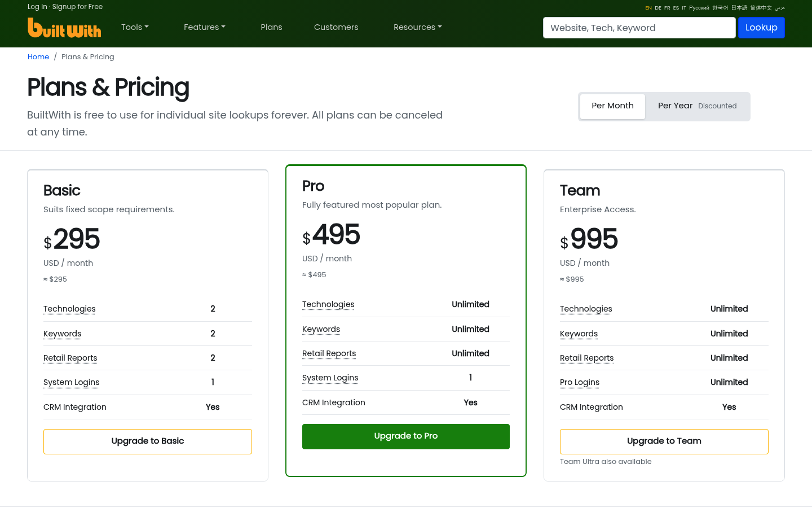812x508 pixels.
Task: Change site language to 日本語
Action: 739,8
